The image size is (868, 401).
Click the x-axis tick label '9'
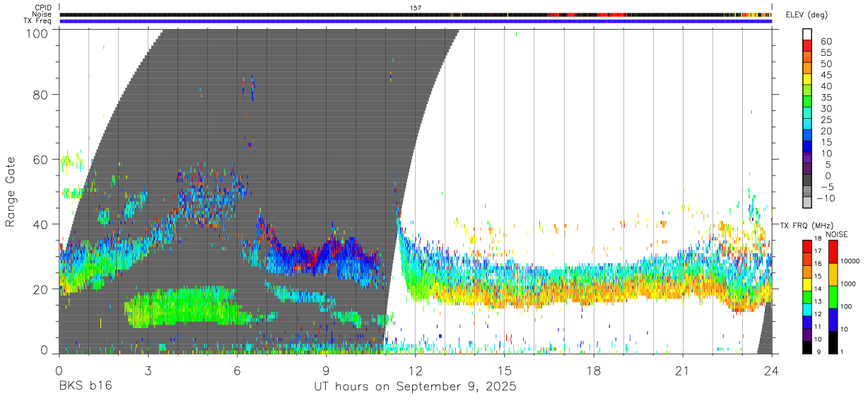[326, 371]
